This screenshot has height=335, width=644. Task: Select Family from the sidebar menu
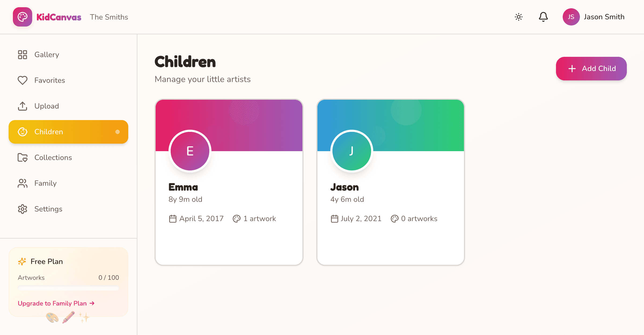[45, 183]
